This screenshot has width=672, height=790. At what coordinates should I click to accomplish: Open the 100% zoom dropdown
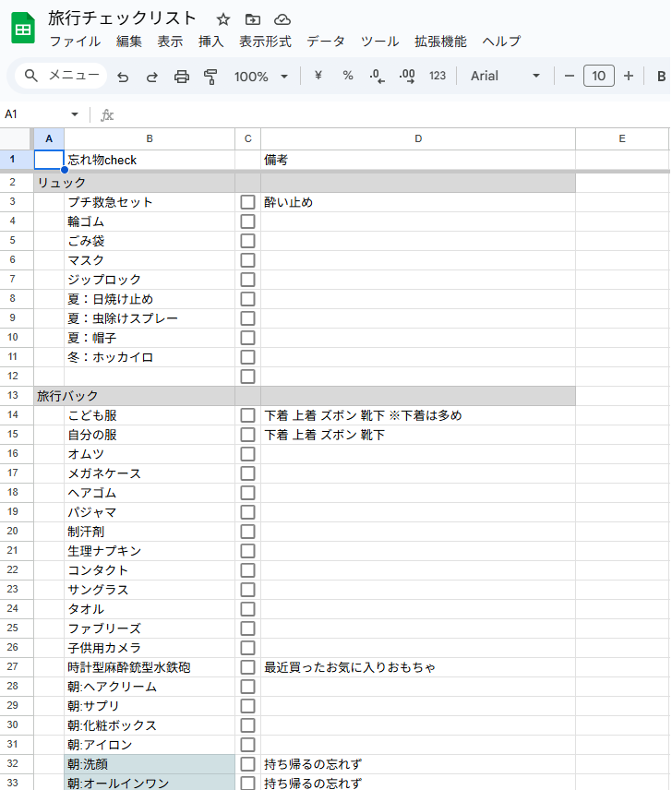(261, 77)
